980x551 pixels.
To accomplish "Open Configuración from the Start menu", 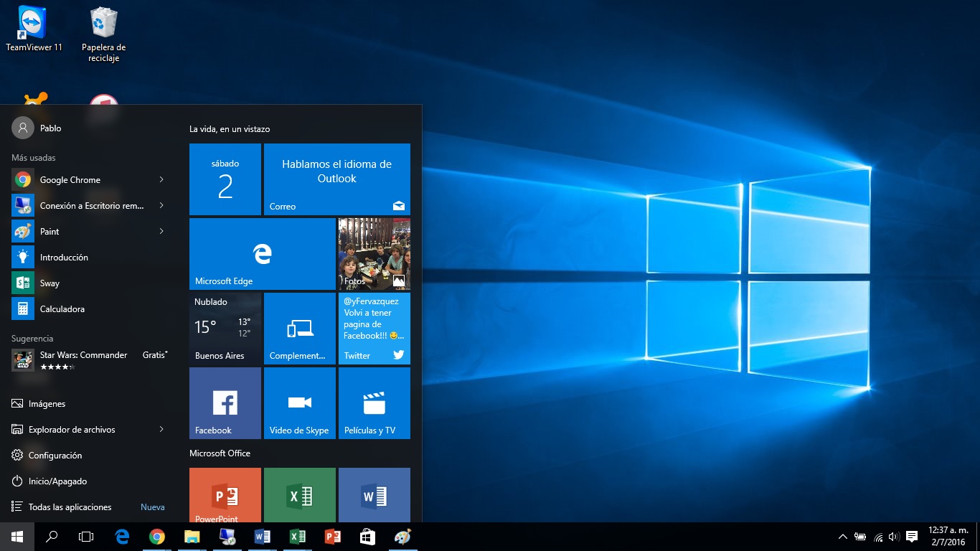I will click(55, 456).
